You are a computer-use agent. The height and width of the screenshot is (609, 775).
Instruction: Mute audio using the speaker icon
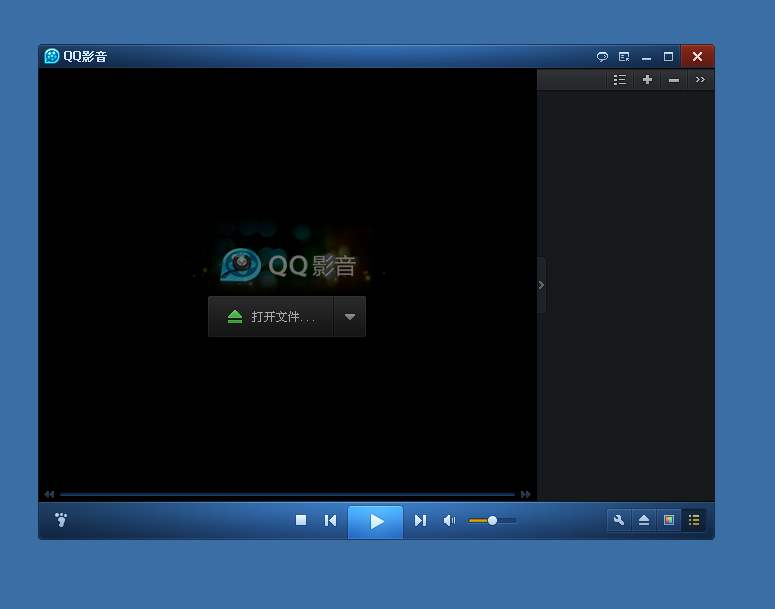click(449, 520)
